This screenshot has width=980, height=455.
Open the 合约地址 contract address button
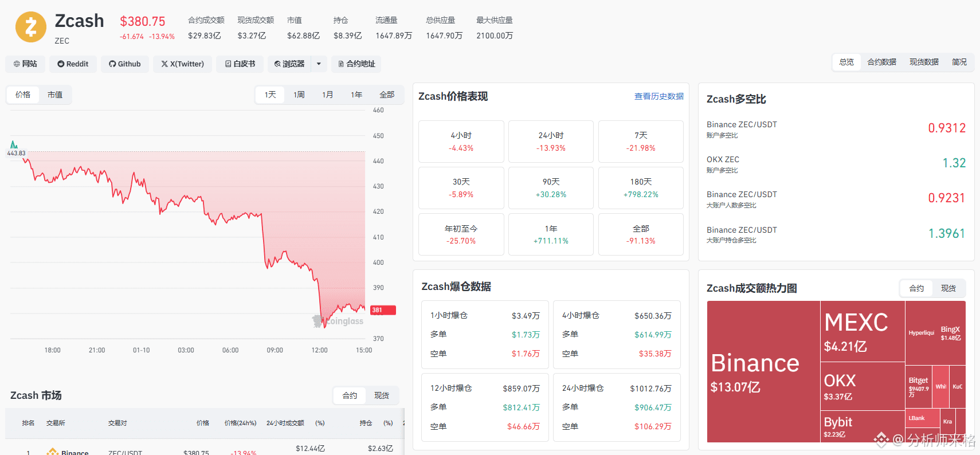tap(356, 64)
